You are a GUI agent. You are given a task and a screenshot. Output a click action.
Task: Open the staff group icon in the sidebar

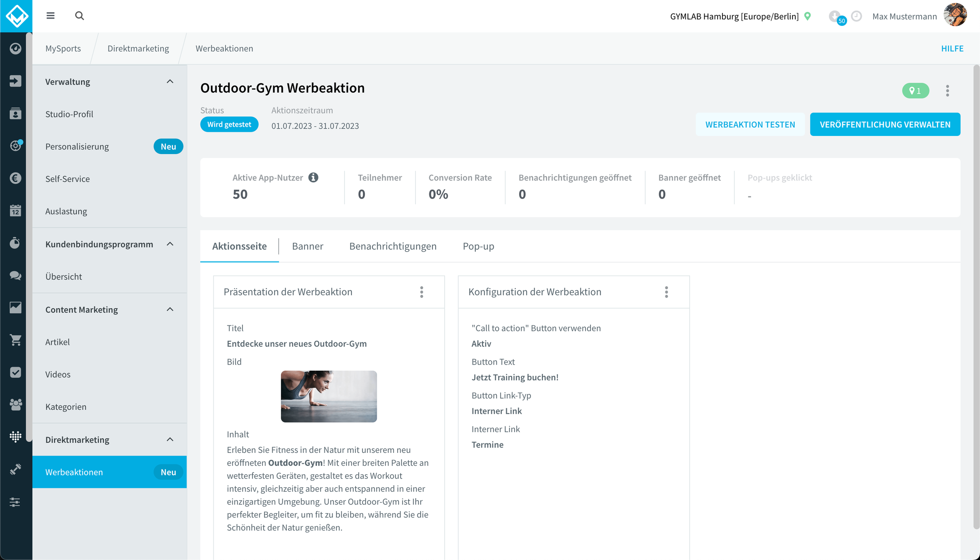tap(15, 405)
